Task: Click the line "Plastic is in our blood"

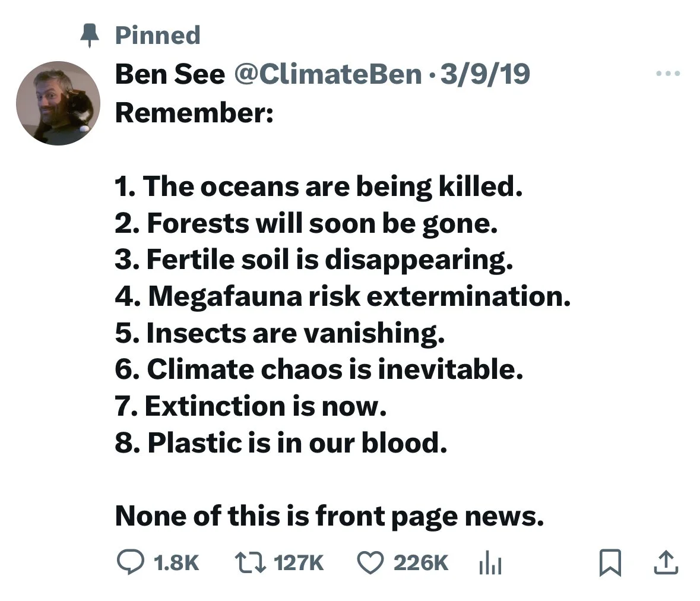Action: pos(281,442)
